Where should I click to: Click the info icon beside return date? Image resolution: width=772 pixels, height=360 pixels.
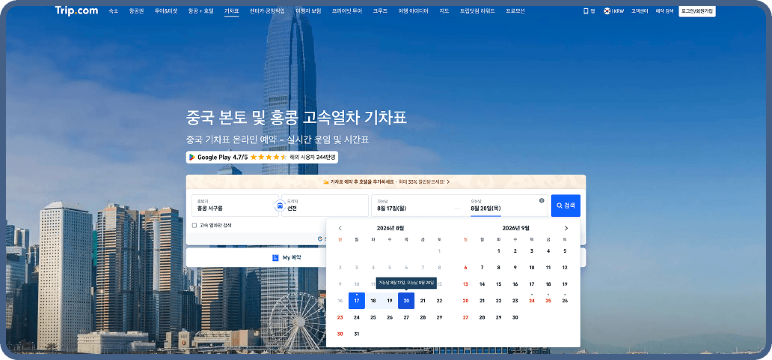point(542,200)
